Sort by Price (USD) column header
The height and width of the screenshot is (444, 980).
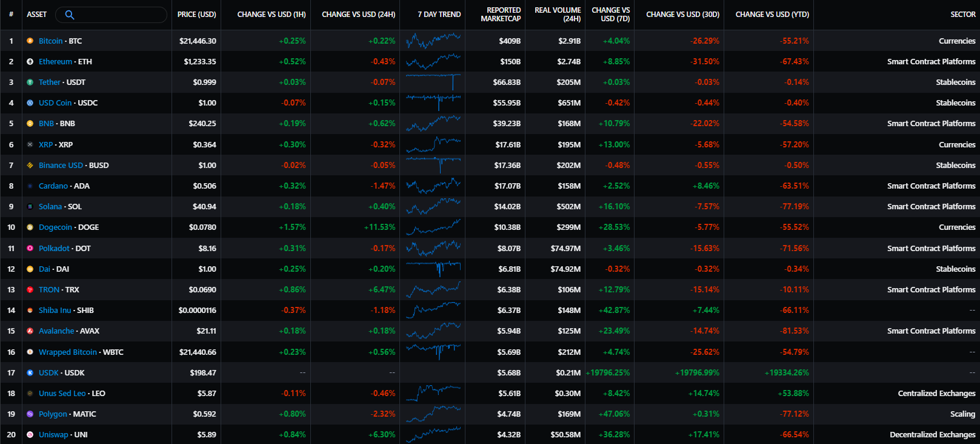196,15
